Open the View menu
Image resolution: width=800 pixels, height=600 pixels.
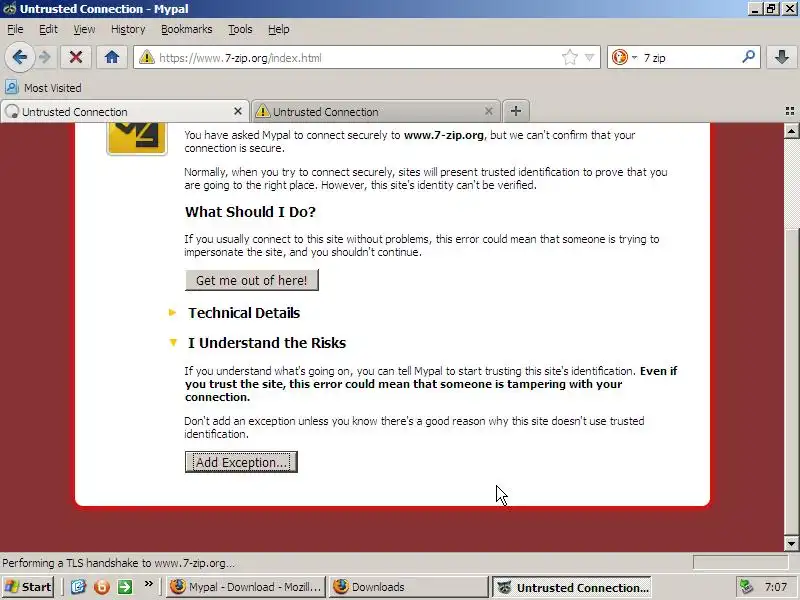coord(84,29)
